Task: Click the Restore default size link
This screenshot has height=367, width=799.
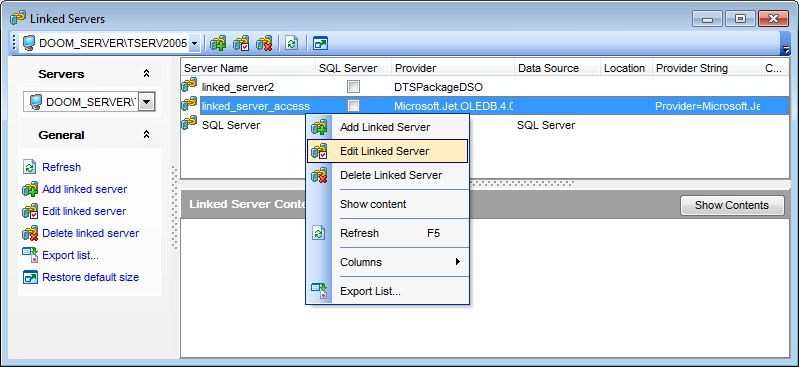Action: click(x=91, y=277)
